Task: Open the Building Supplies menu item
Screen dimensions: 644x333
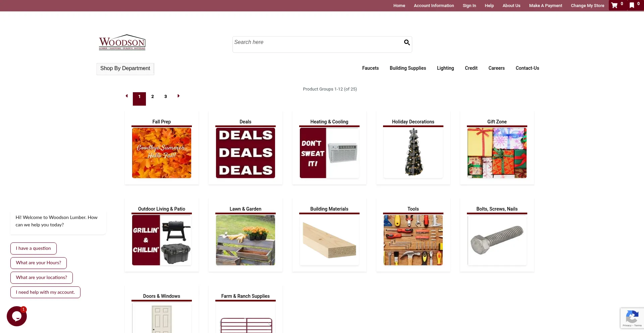Action: [408, 68]
